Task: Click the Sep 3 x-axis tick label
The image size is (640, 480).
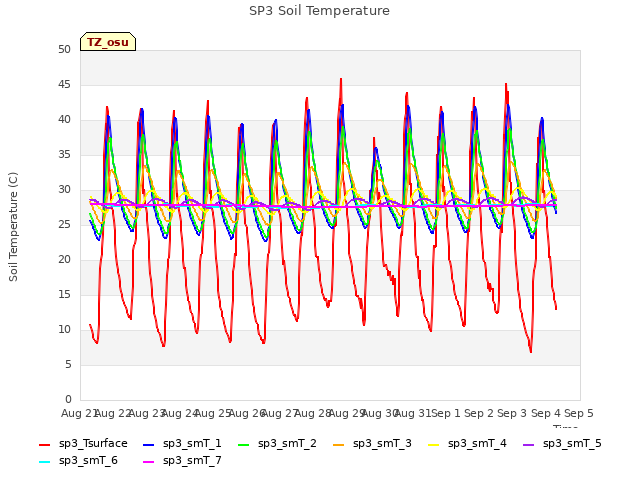Action: click(512, 413)
